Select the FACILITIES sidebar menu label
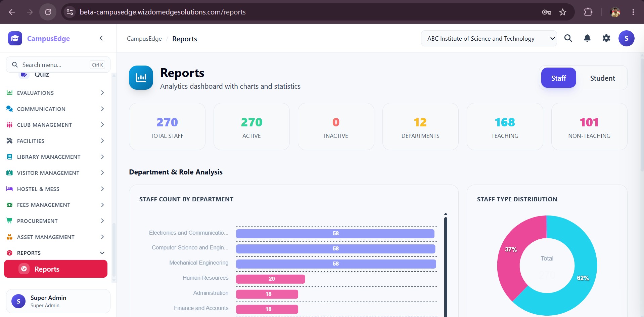This screenshot has height=317, width=644. point(31,141)
